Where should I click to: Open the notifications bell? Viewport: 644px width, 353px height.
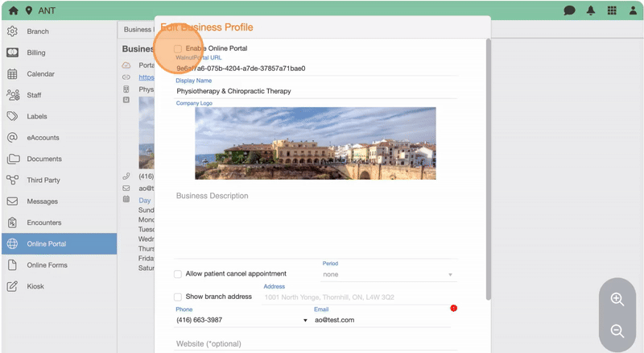(x=591, y=10)
